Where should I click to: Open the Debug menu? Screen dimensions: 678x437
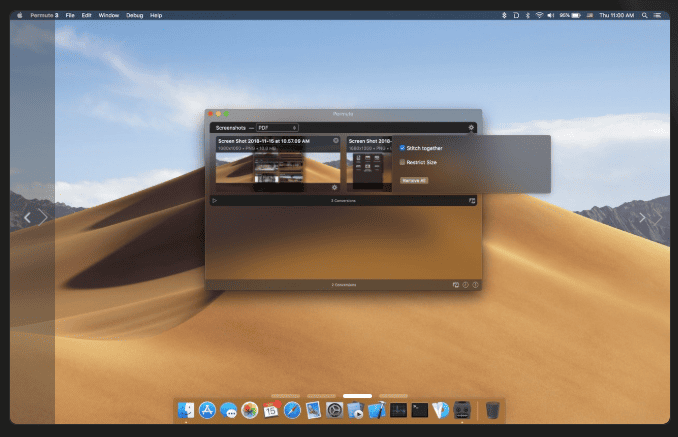[134, 15]
